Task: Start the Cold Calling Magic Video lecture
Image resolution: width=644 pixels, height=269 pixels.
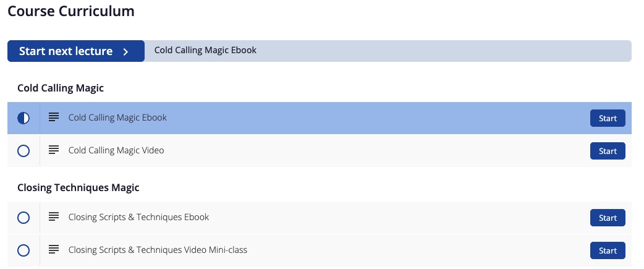Action: click(608, 151)
